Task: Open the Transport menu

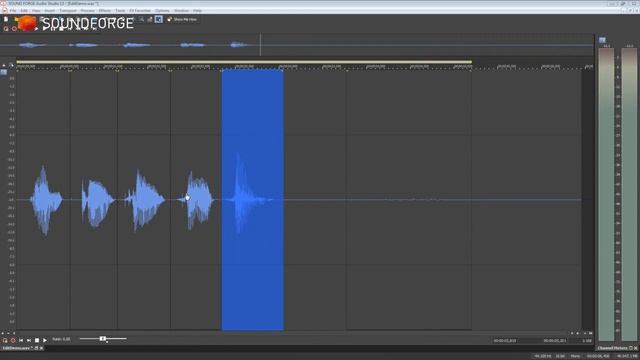Action: [68, 11]
